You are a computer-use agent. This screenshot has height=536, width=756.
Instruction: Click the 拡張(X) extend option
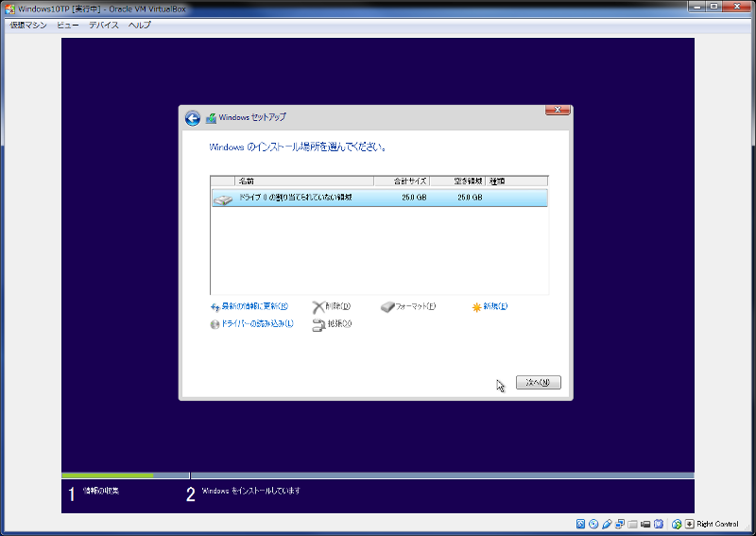point(333,324)
